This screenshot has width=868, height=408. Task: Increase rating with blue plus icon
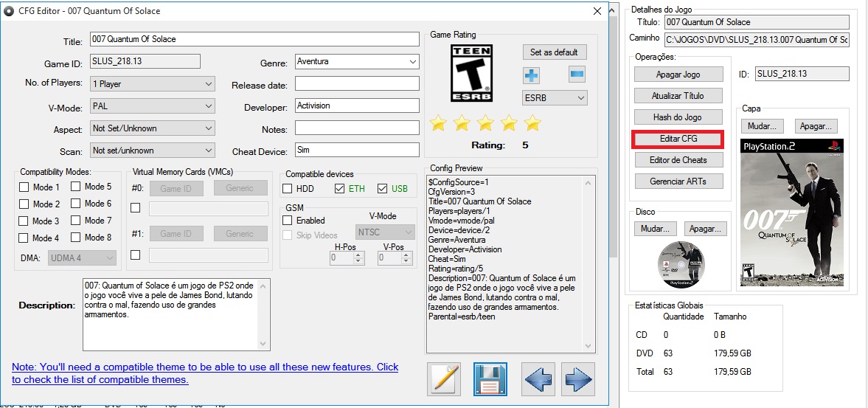(531, 75)
